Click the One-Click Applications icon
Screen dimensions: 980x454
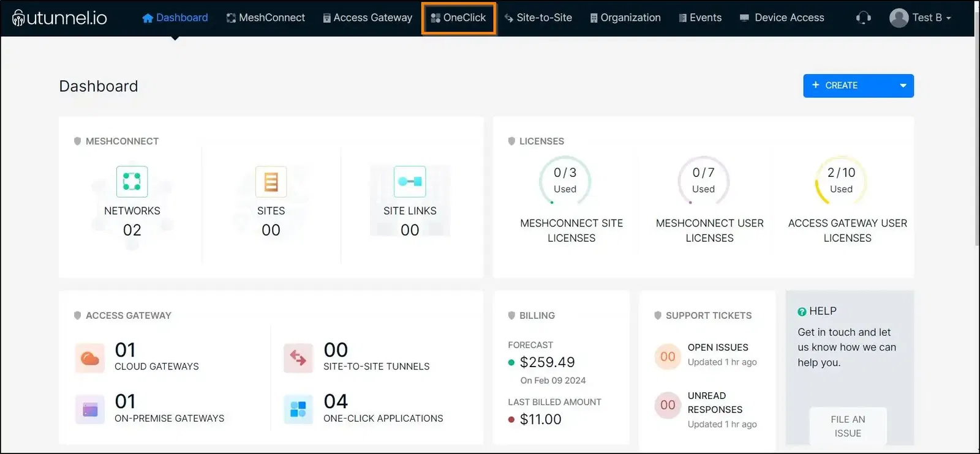(298, 409)
